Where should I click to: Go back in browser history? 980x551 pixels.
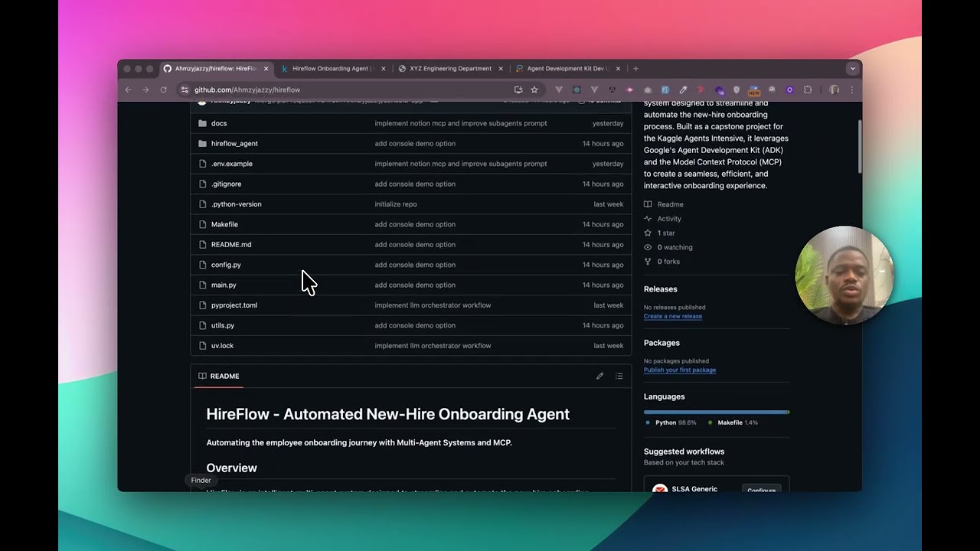coord(128,90)
